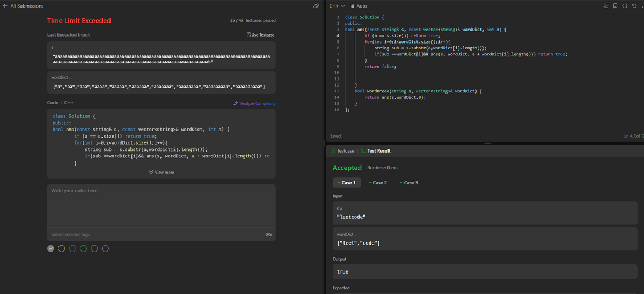
Task: Click the 0/5 tags counter
Action: (x=268, y=235)
